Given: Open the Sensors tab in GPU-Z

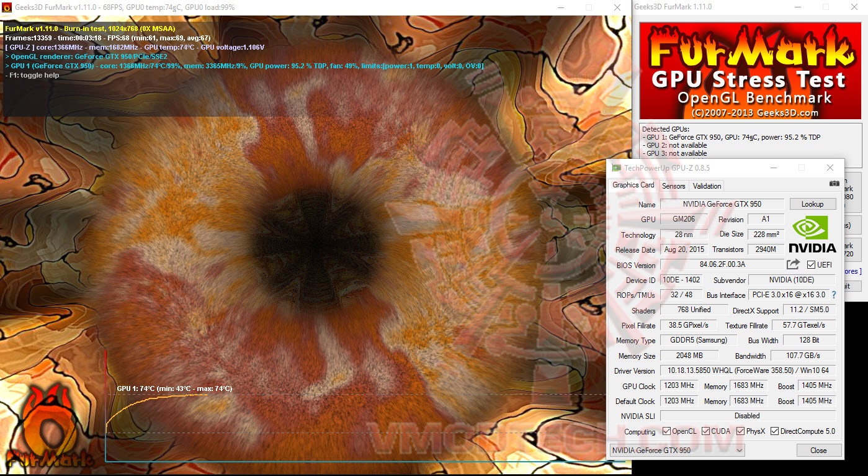Looking at the screenshot, I should [x=673, y=186].
